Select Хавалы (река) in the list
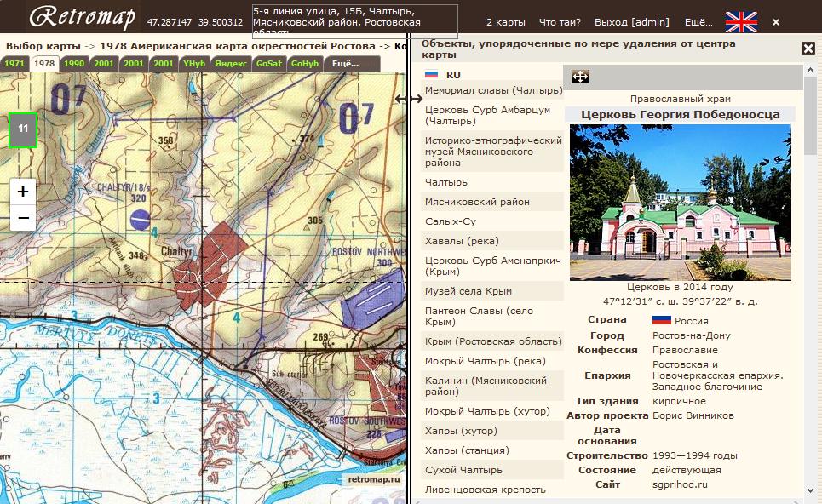The height and width of the screenshot is (504, 822). [x=493, y=241]
